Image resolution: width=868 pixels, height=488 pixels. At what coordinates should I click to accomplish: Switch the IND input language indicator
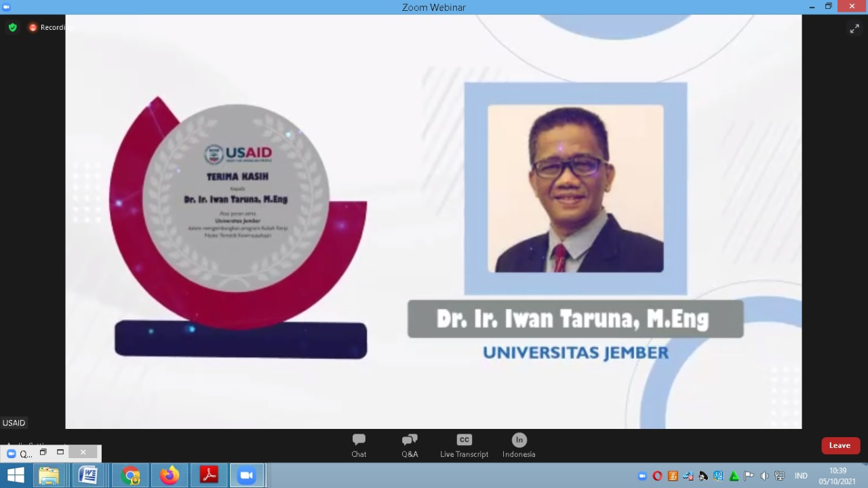(x=801, y=476)
